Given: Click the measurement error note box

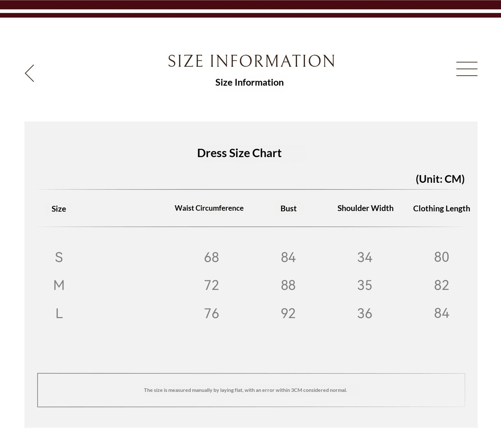Looking at the screenshot, I should [x=251, y=390].
